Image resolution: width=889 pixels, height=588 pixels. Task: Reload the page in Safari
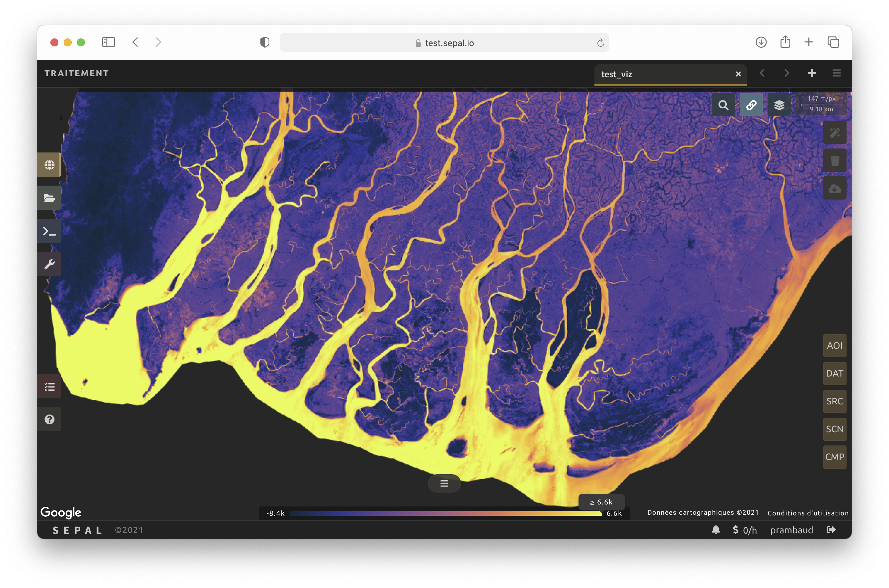tap(600, 43)
